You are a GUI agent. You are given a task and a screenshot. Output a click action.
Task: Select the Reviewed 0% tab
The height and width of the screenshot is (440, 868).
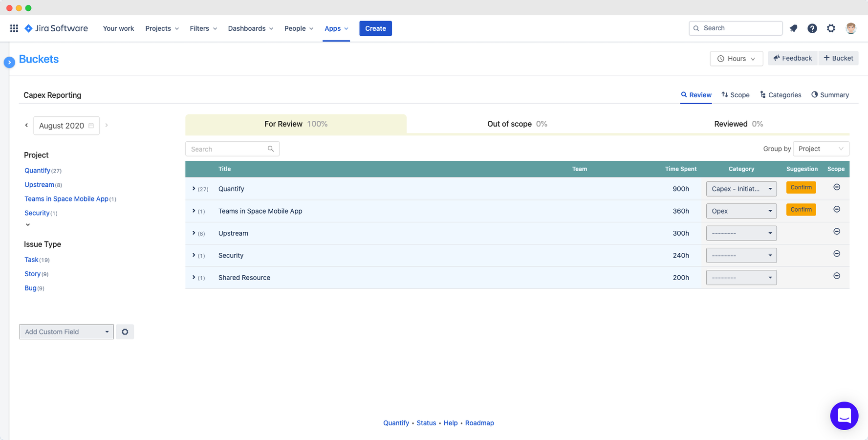click(738, 124)
